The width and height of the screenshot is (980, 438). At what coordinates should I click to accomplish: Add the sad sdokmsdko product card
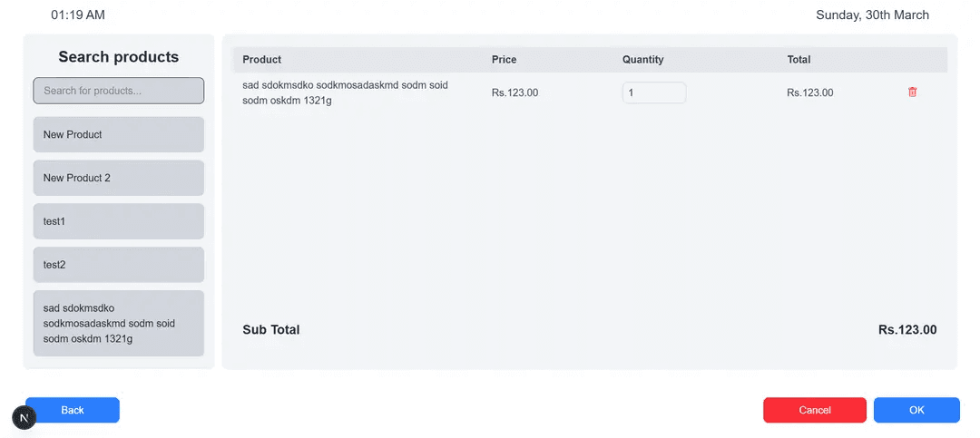click(118, 324)
